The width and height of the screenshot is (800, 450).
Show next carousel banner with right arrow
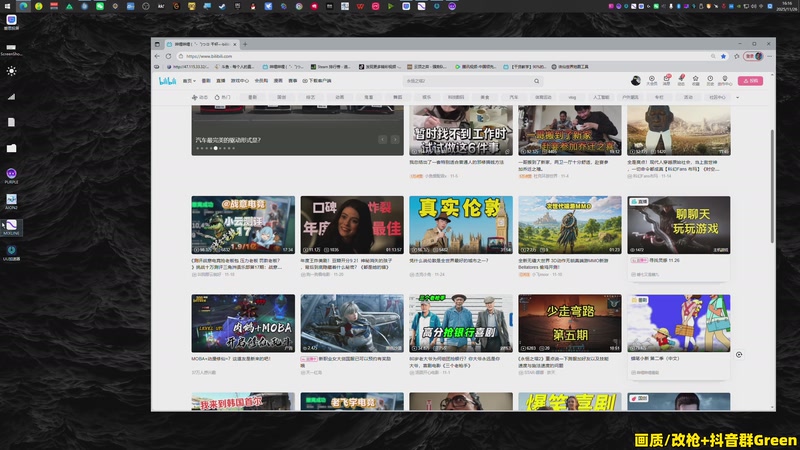pos(395,139)
